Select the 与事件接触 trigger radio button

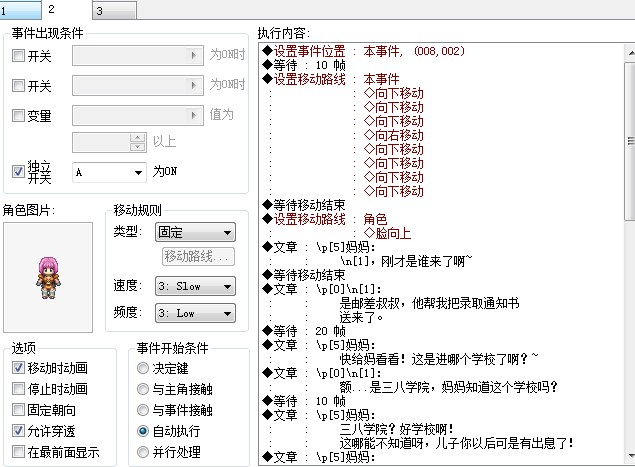click(143, 410)
